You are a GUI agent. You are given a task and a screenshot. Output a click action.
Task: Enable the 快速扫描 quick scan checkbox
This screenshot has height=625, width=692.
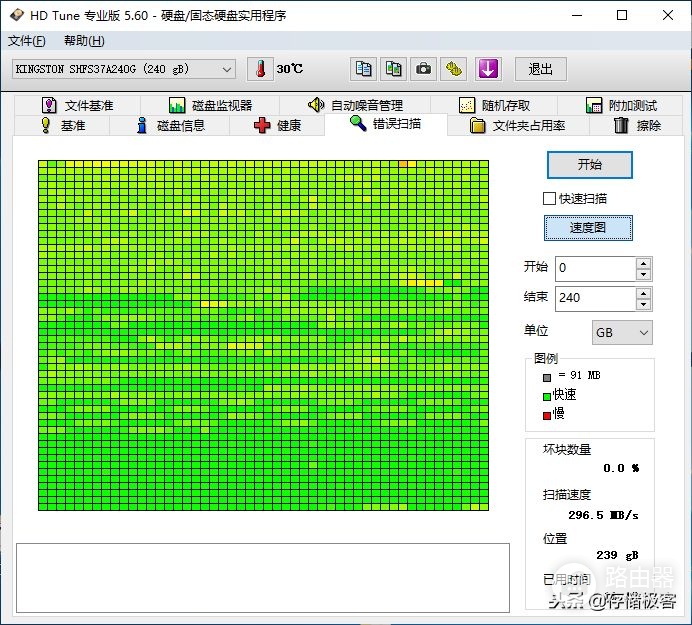(x=549, y=199)
